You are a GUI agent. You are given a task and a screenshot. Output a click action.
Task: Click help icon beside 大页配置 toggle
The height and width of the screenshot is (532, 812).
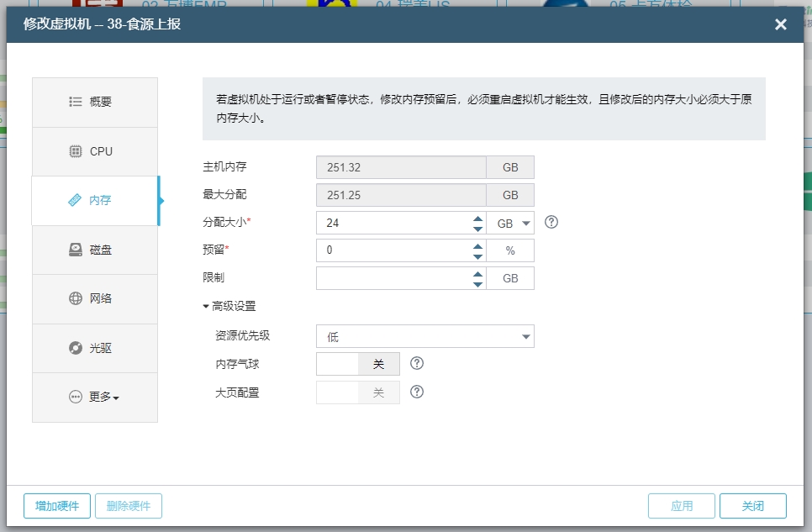point(416,392)
